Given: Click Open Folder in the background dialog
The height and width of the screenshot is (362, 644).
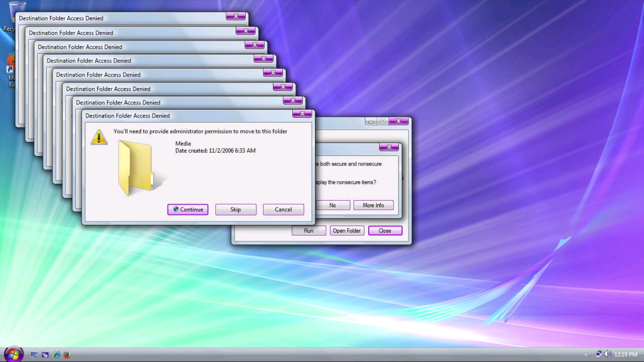Looking at the screenshot, I should tap(347, 231).
